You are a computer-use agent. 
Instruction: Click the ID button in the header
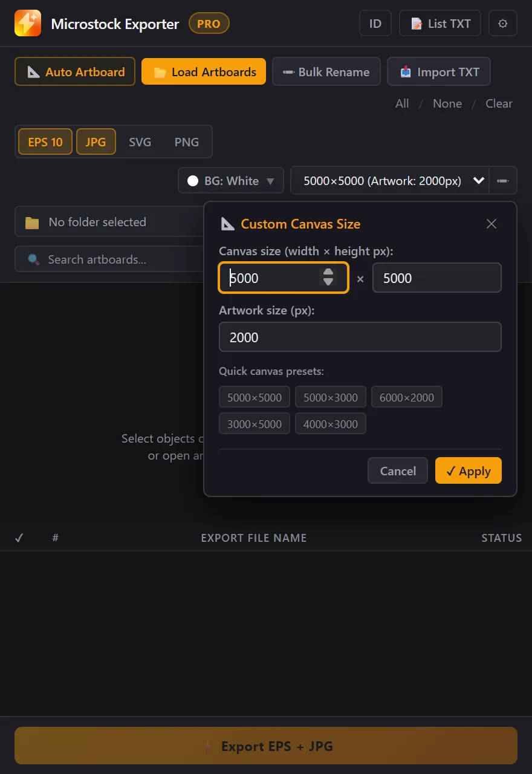tap(375, 24)
